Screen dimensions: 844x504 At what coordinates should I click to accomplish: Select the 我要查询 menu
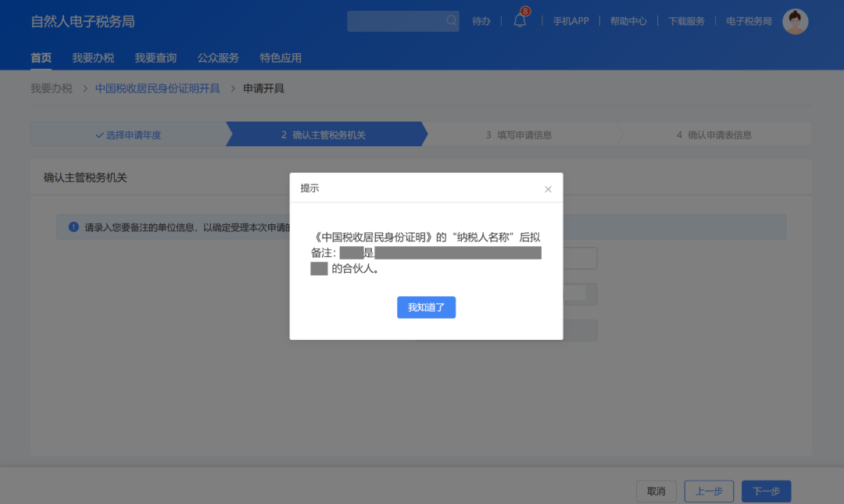(x=156, y=58)
